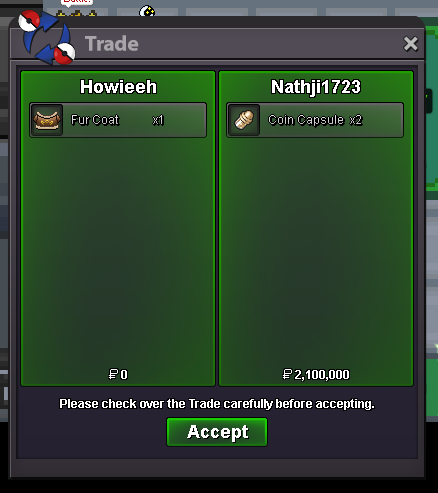
Task: Select the Fur Coat x1 row
Action: [x=118, y=120]
